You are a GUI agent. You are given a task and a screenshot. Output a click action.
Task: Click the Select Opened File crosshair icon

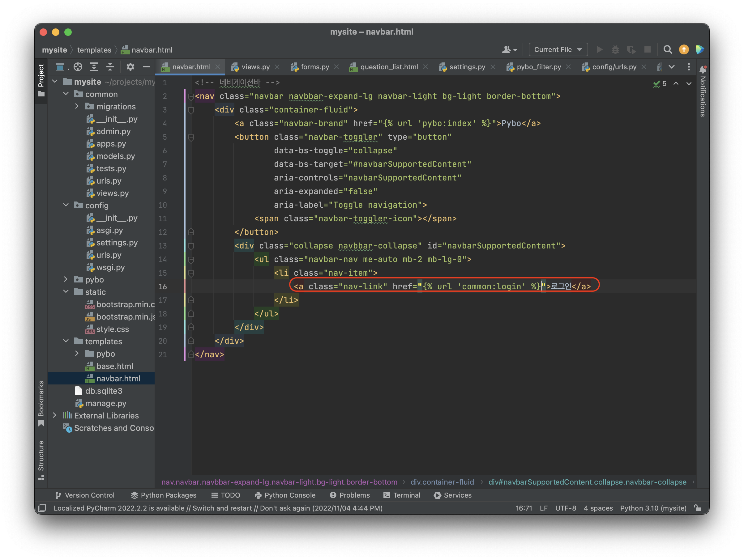(78, 67)
